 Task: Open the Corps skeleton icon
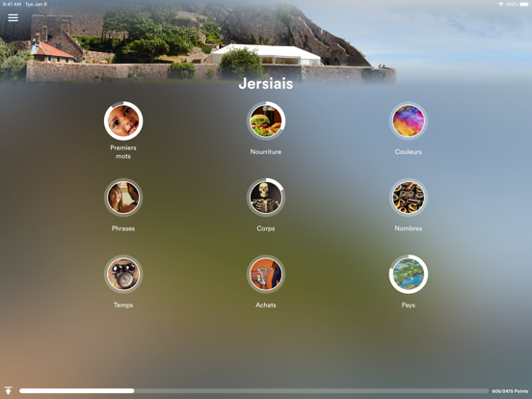[266, 198]
